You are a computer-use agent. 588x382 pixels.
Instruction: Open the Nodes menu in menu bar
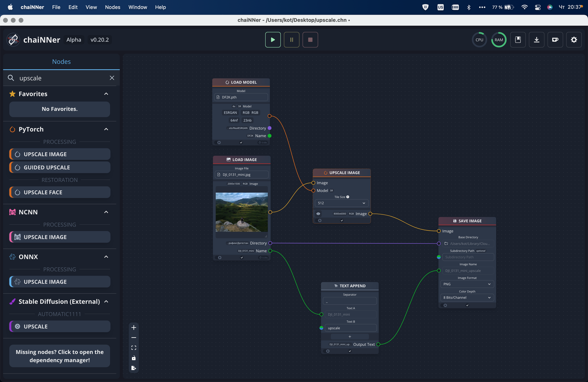pyautogui.click(x=112, y=7)
